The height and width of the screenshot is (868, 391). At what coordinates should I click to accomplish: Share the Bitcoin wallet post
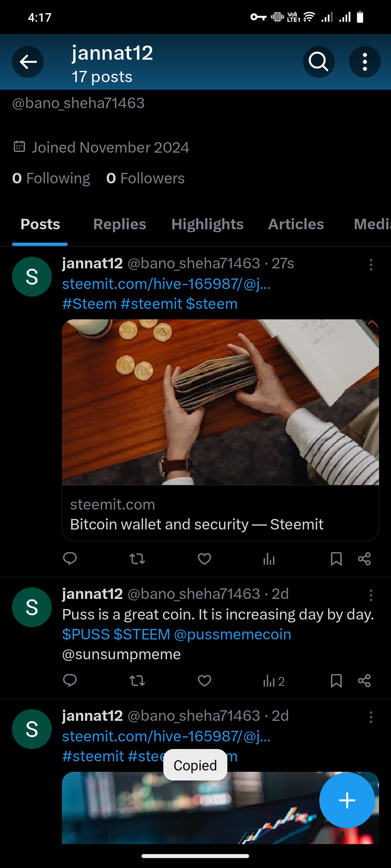pos(364,559)
